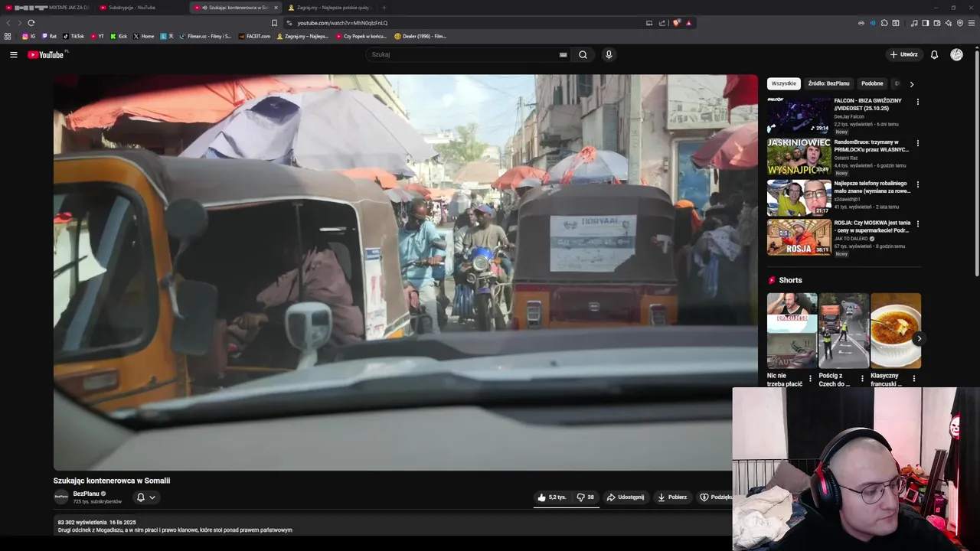Screen dimensions: 980x551
Task: Open the ROSJA Czy MOSKWA video thumbnail
Action: click(x=799, y=237)
